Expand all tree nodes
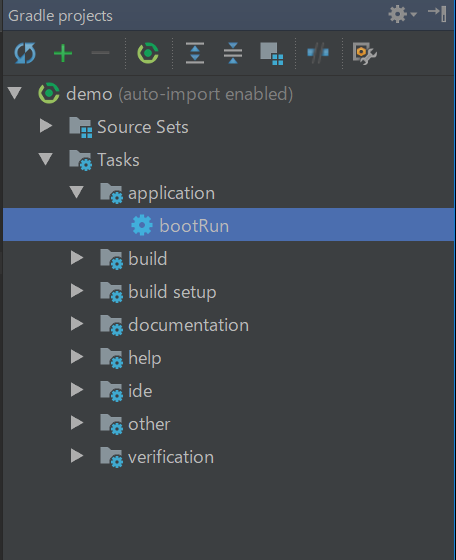456x560 pixels. [x=195, y=53]
